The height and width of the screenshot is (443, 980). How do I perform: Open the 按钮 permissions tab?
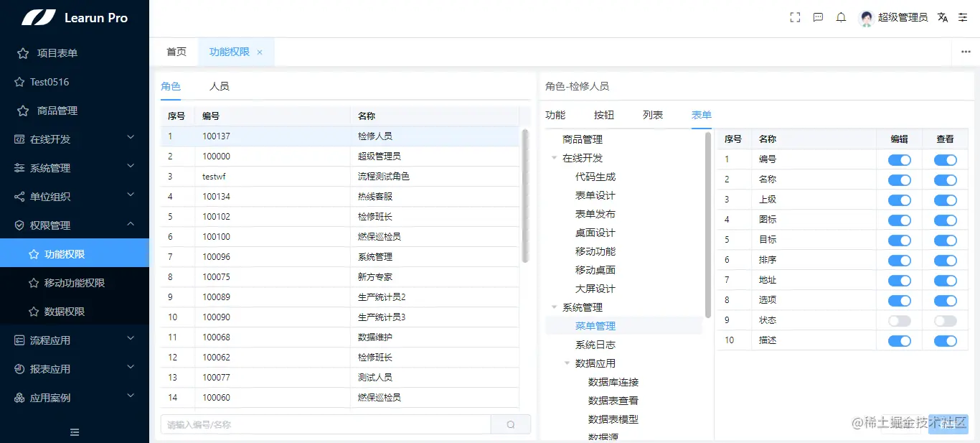pos(603,114)
